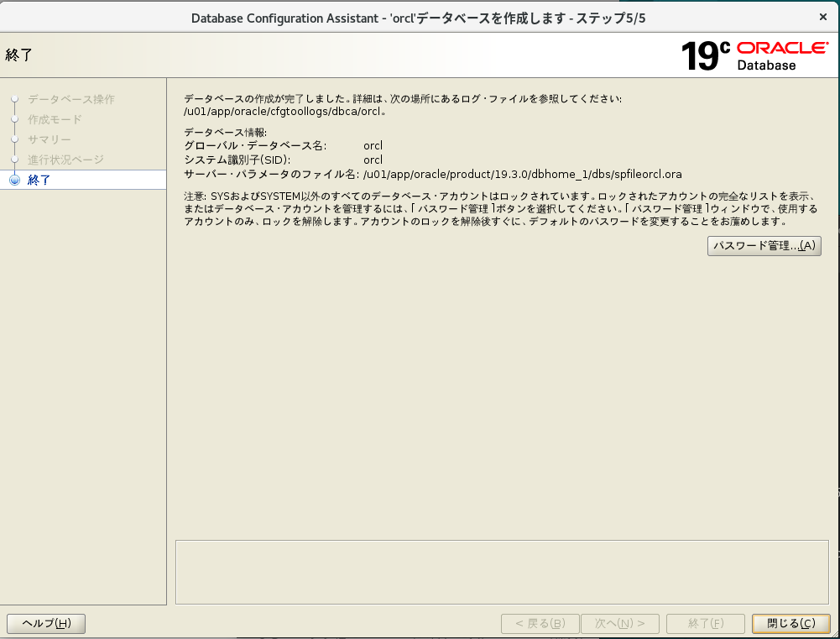840x639 pixels.
Task: Click the disabled 次へ(N) button
Action: click(x=620, y=623)
